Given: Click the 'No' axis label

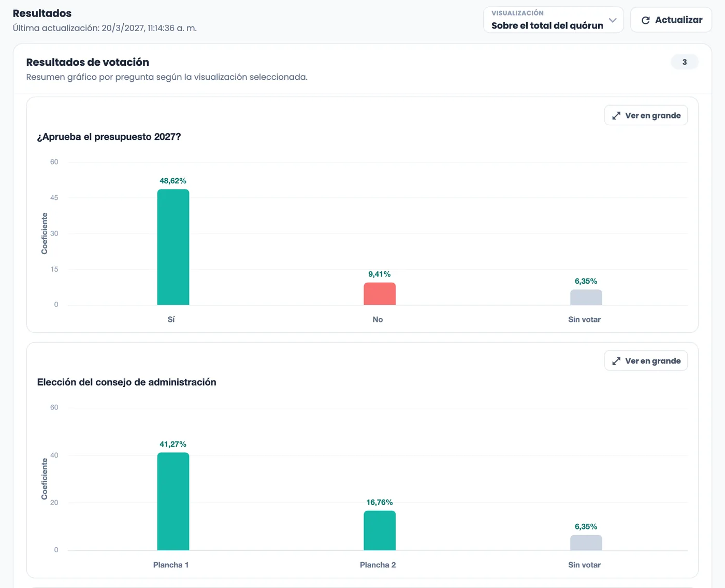Looking at the screenshot, I should coord(378,319).
